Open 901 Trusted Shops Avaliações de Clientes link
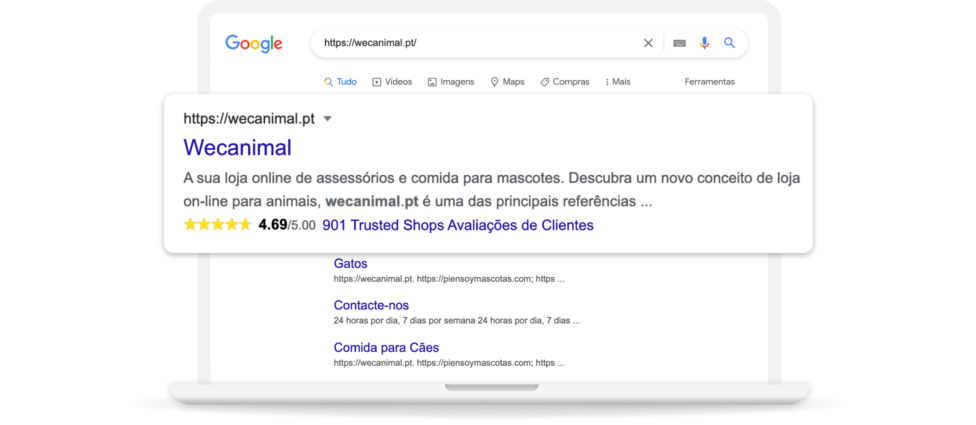The width and height of the screenshot is (976, 425). (x=458, y=225)
